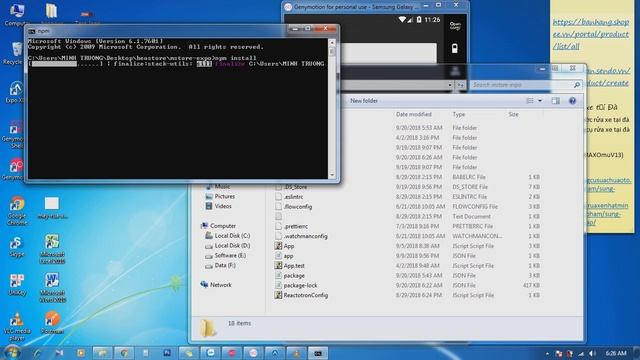This screenshot has height=360, width=640.
Task: Click the refresh icon next to address bar
Action: 461,85
